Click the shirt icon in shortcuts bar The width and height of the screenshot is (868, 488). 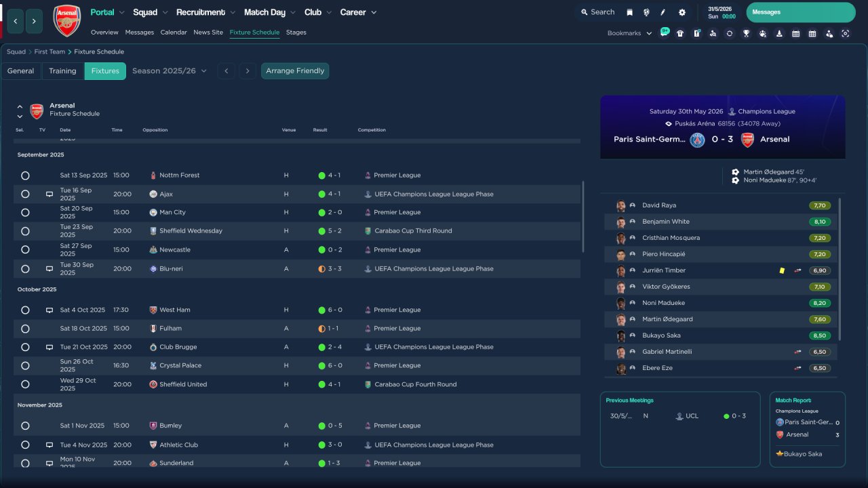point(680,33)
